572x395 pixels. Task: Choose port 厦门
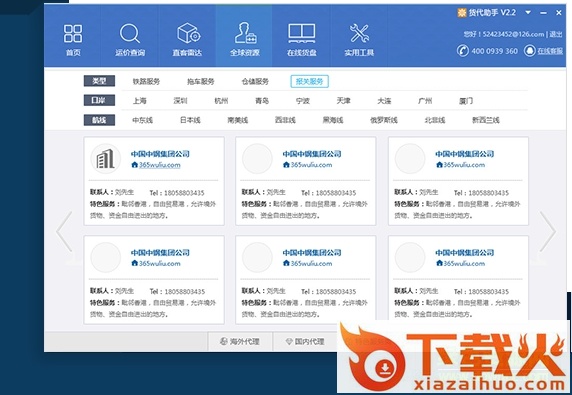pos(466,101)
